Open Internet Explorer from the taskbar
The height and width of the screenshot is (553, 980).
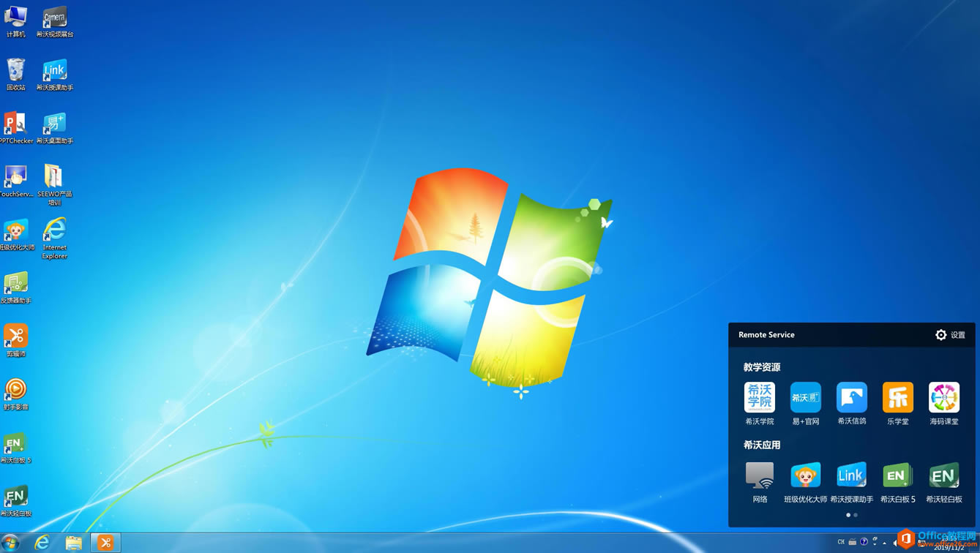pos(42,543)
